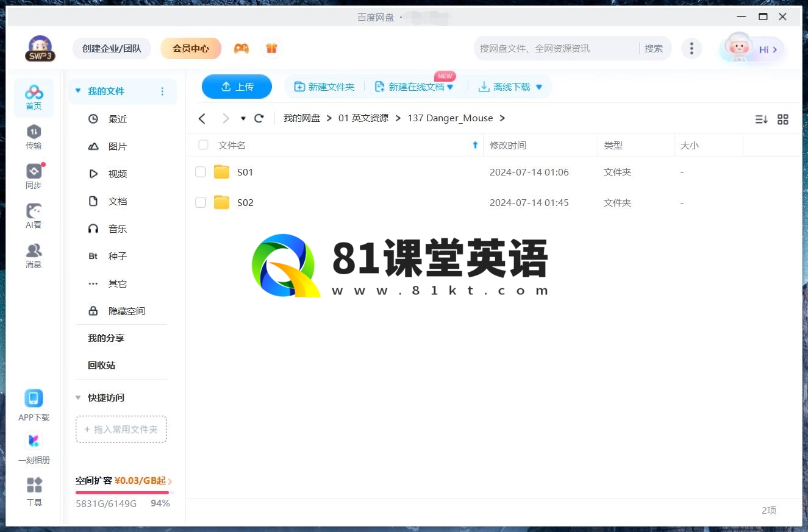Screen dimensions: 808x532
Task: Select 最近 in sidebar
Action: pyautogui.click(x=118, y=119)
